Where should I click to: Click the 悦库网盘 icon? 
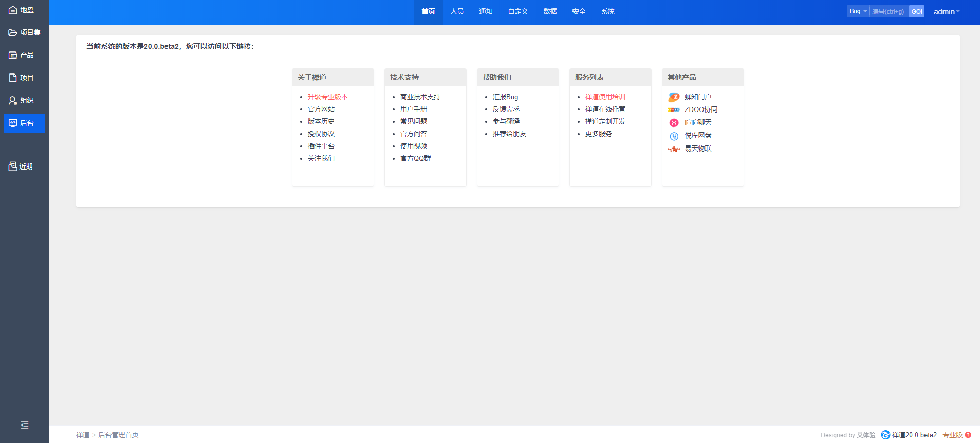pos(674,136)
